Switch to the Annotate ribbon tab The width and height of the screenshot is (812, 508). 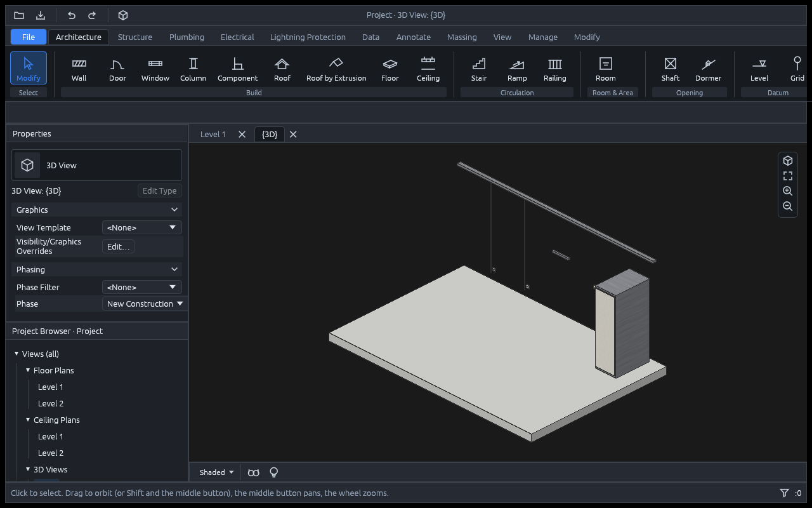[414, 37]
